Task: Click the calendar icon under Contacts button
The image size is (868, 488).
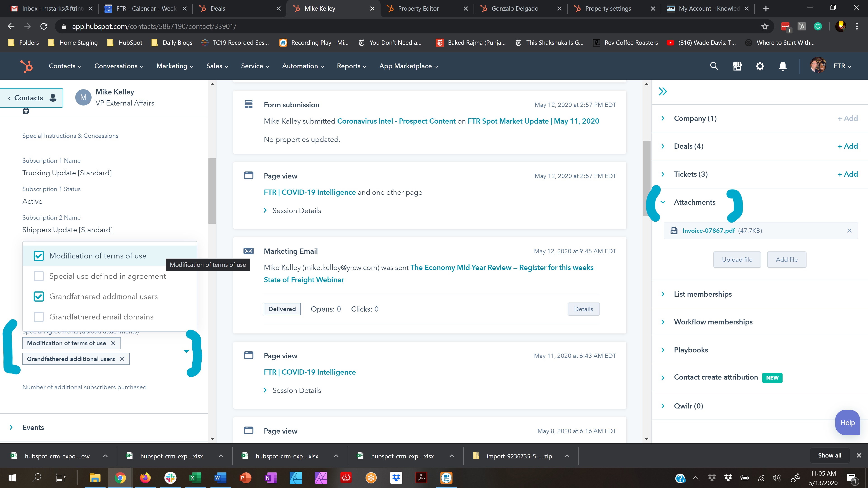Action: coord(26,111)
